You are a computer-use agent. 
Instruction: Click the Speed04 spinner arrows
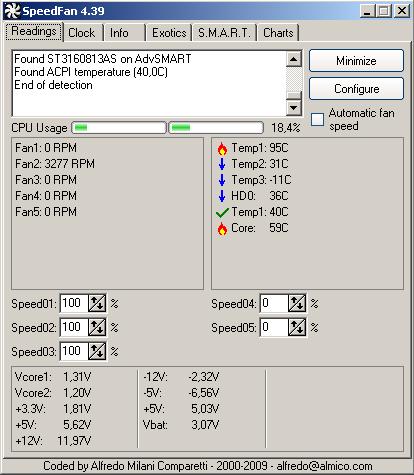click(x=297, y=303)
